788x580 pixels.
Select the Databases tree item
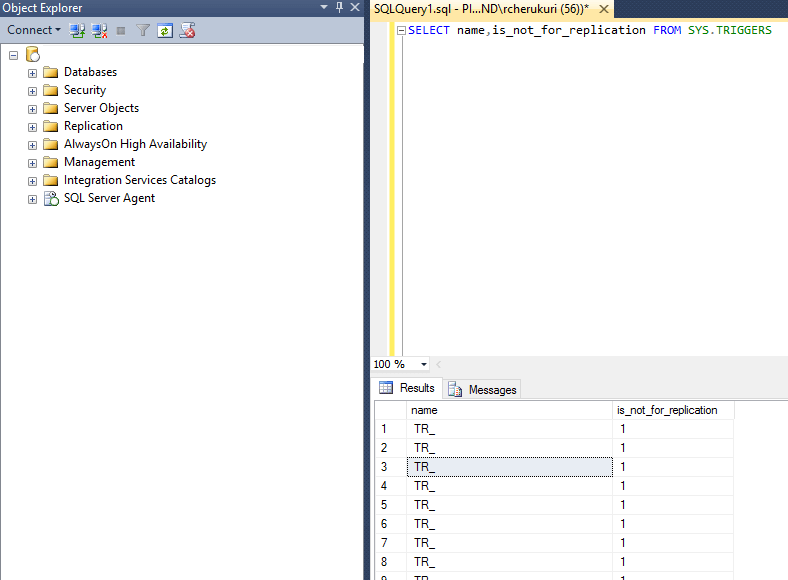pyautogui.click(x=90, y=72)
